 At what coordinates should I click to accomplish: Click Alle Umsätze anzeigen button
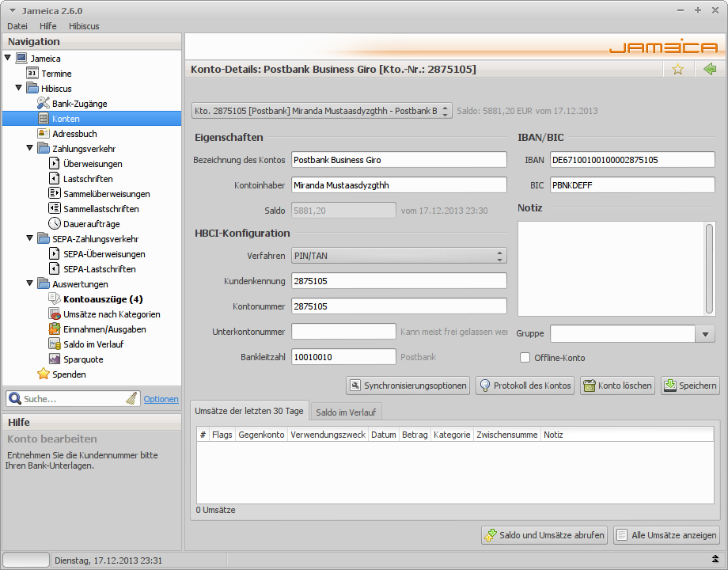pyautogui.click(x=667, y=535)
